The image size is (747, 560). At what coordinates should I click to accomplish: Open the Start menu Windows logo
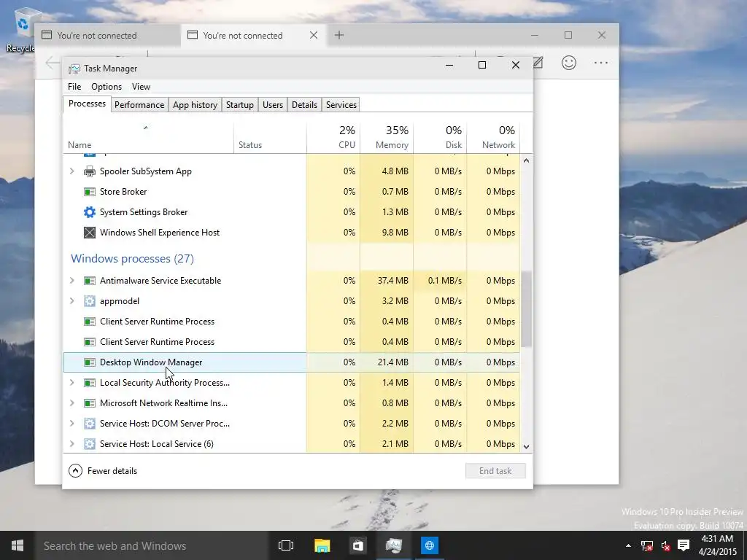(18, 545)
